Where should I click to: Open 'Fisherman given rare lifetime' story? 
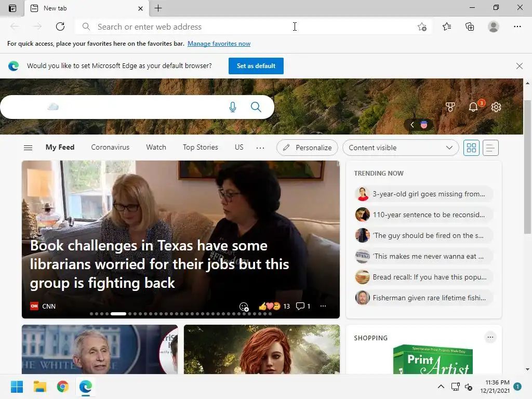[x=423, y=298]
